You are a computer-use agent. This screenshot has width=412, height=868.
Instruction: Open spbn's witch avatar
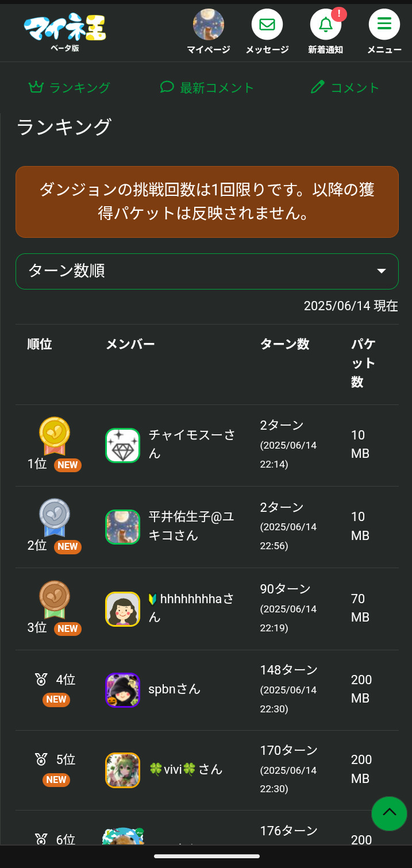(x=123, y=690)
